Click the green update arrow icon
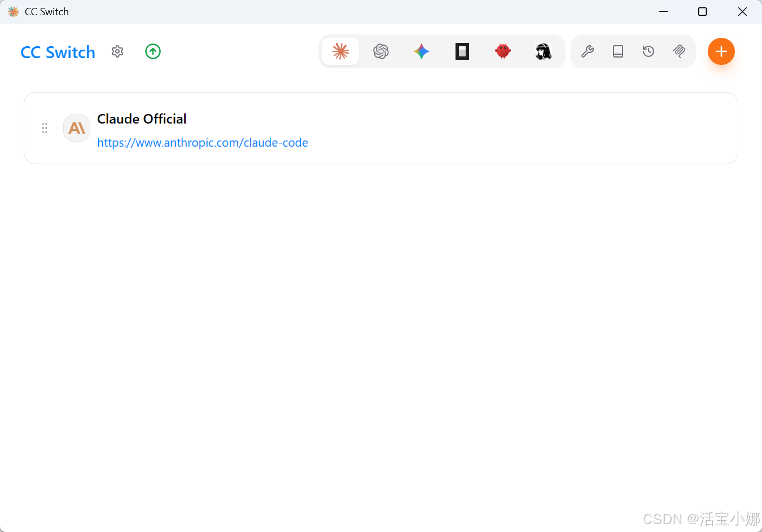The image size is (762, 532). pos(153,51)
